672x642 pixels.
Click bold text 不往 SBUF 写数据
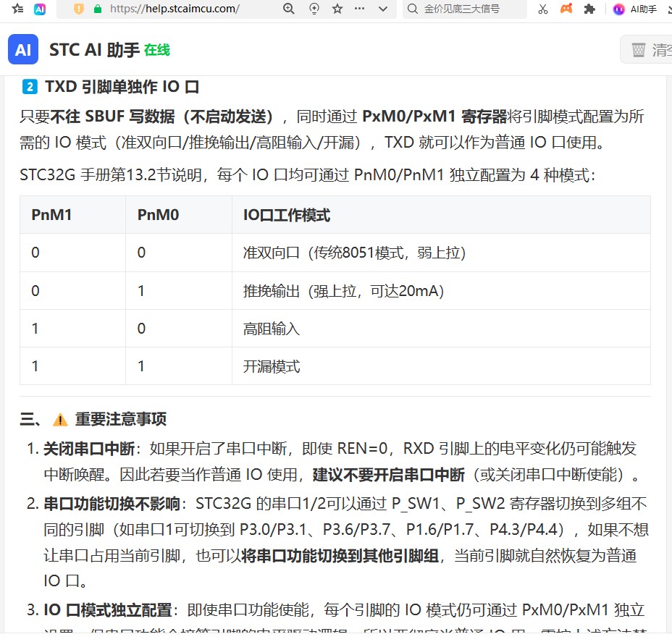pyautogui.click(x=112, y=117)
